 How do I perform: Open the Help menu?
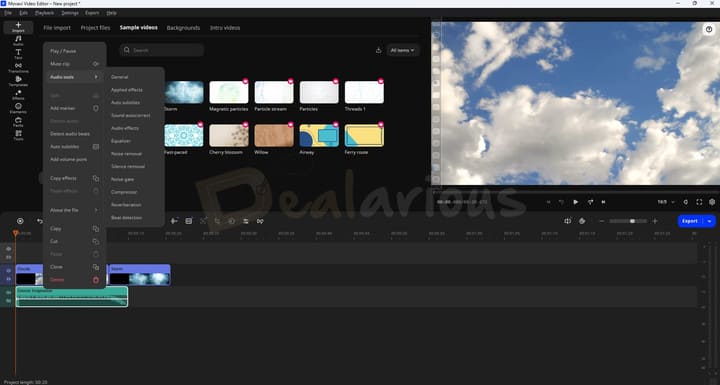111,13
